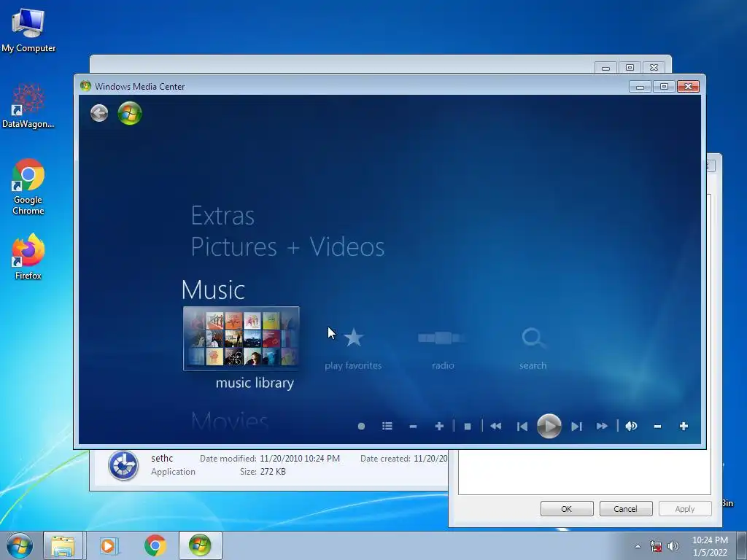Skip back with the previous track button
The width and height of the screenshot is (747, 560).
point(522,426)
